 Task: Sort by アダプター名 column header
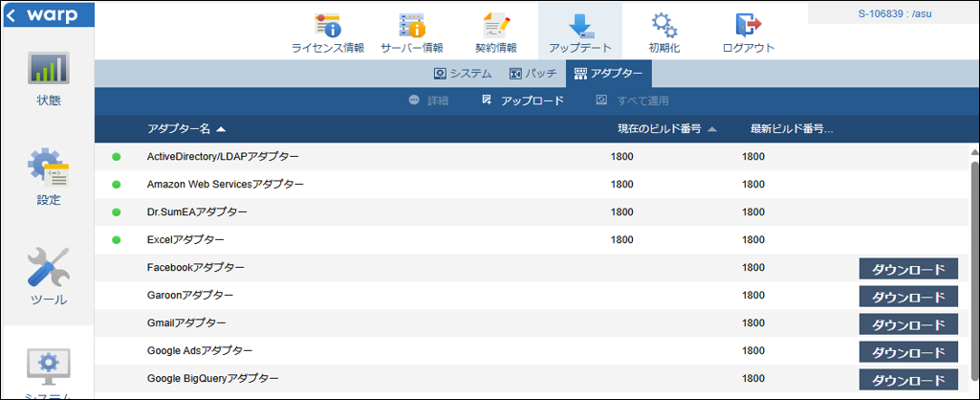(185, 129)
